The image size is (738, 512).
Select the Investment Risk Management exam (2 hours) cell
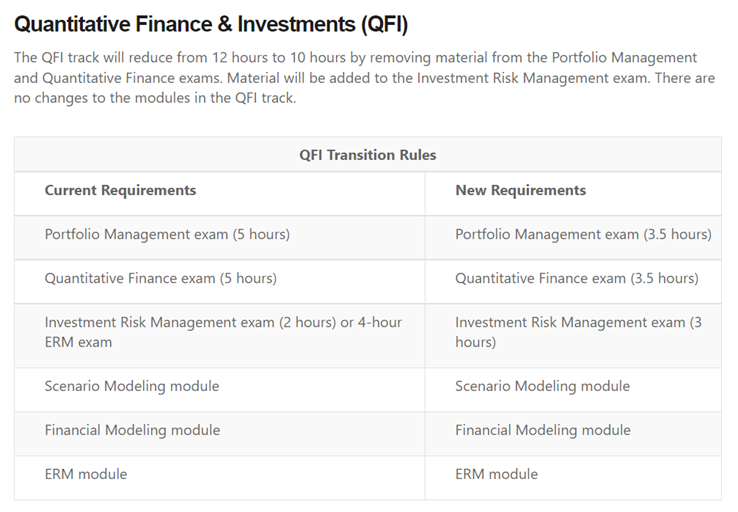click(223, 332)
